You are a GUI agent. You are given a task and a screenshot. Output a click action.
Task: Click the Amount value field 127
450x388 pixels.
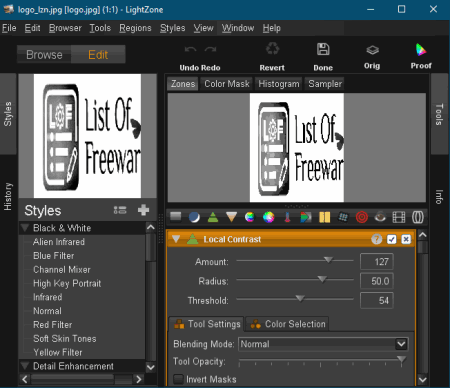point(377,262)
